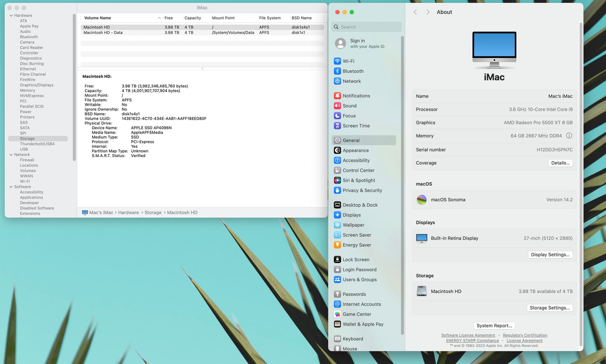Click the Wi-Fi icon in Settings sidebar
Screen dimensions: 606x364
click(x=337, y=61)
